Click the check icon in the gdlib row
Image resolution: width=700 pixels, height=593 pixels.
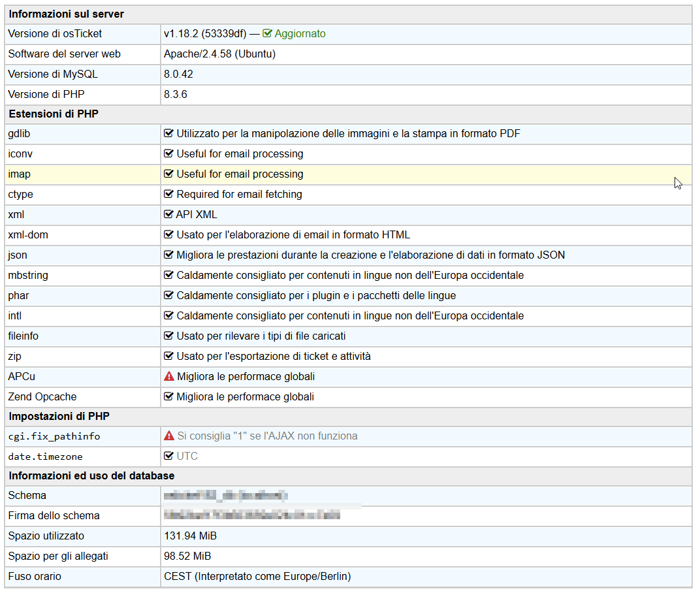click(168, 134)
